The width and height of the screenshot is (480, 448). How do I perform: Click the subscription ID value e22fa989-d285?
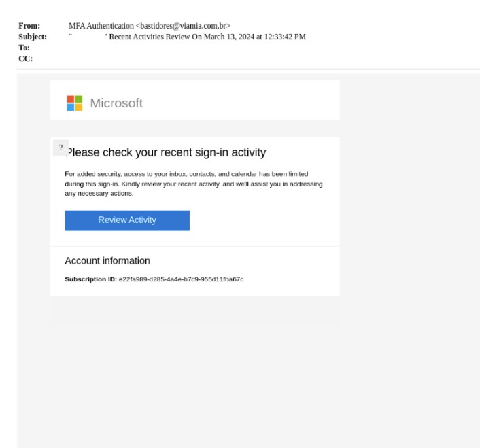point(181,279)
